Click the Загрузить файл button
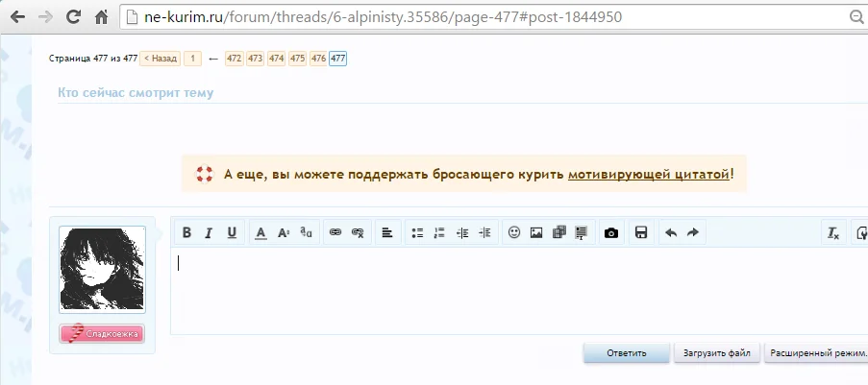 [x=717, y=353]
